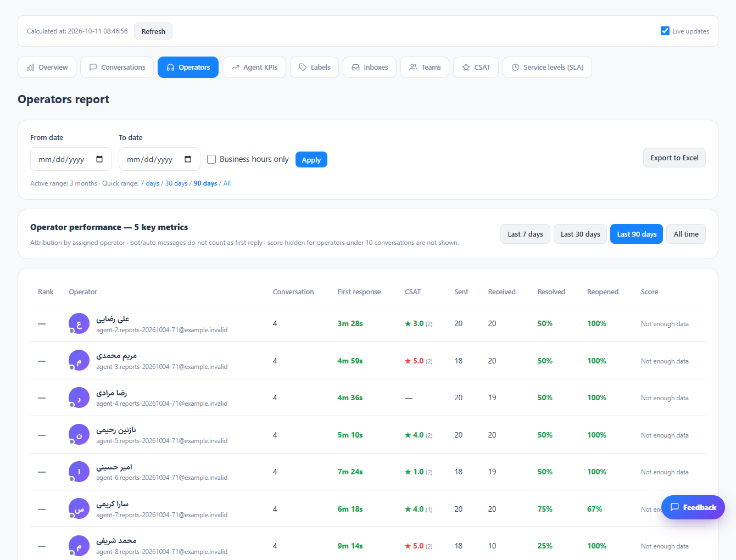The height and width of the screenshot is (560, 736).
Task: Open Service levels (SLA) tab
Action: point(548,68)
